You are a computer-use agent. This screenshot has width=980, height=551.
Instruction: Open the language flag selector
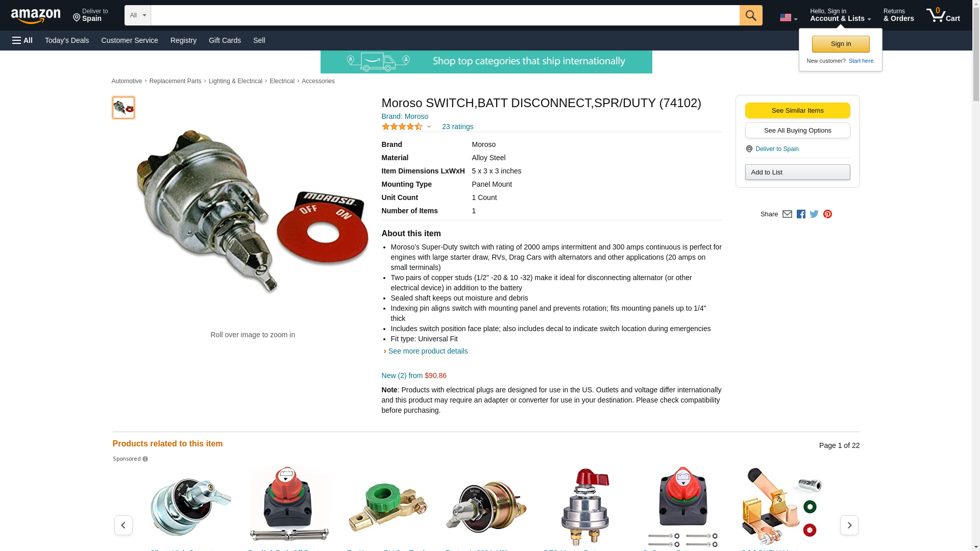[788, 17]
